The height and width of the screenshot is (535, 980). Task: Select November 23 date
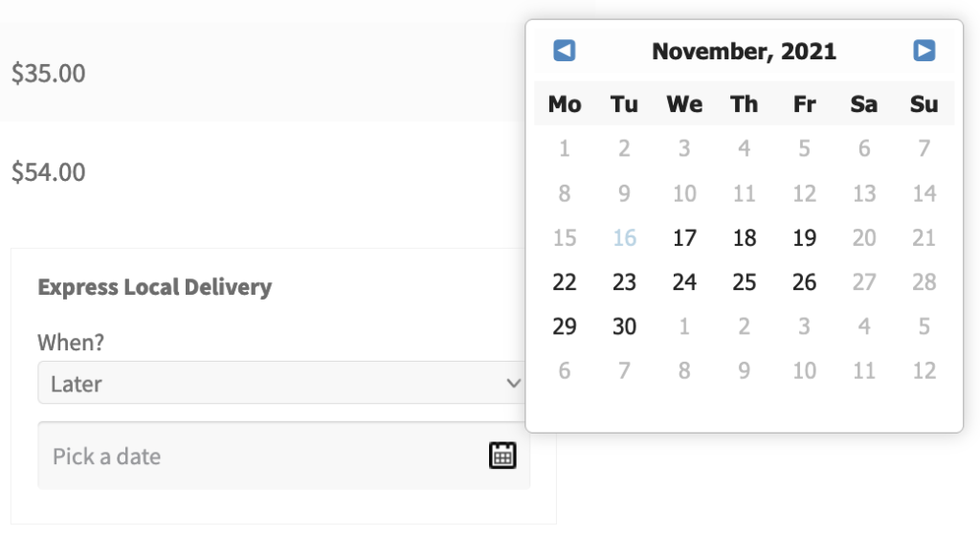[624, 282]
